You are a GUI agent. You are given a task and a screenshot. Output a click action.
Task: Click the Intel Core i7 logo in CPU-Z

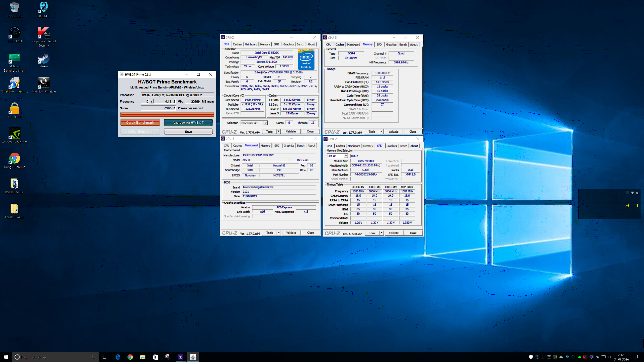(306, 59)
